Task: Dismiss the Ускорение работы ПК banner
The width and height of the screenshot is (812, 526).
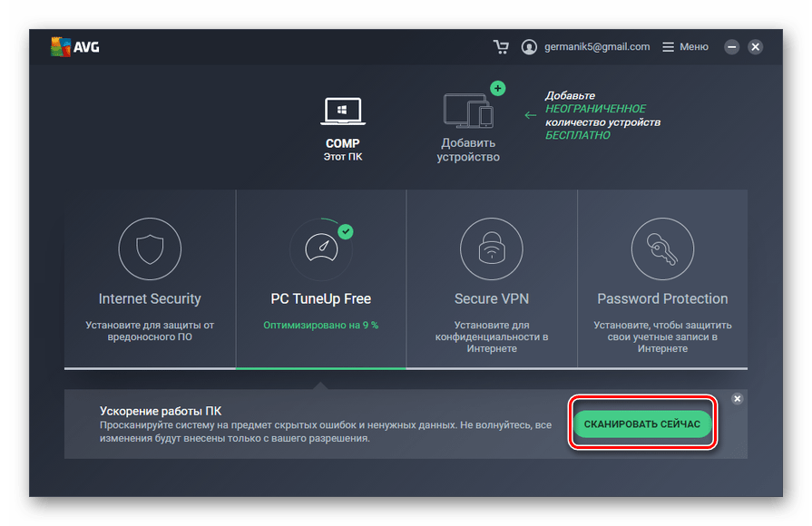Action: point(738,399)
